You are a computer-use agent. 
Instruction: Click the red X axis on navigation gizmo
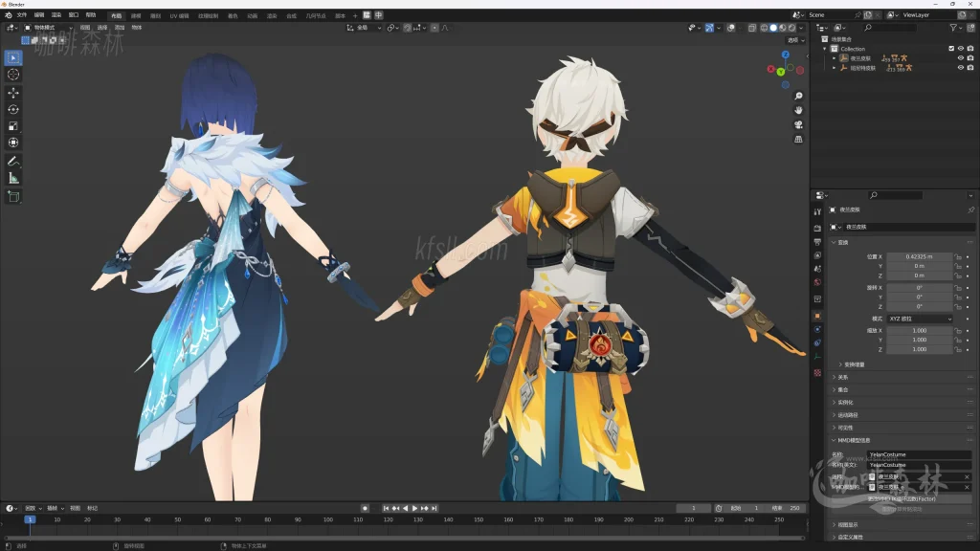coord(771,69)
